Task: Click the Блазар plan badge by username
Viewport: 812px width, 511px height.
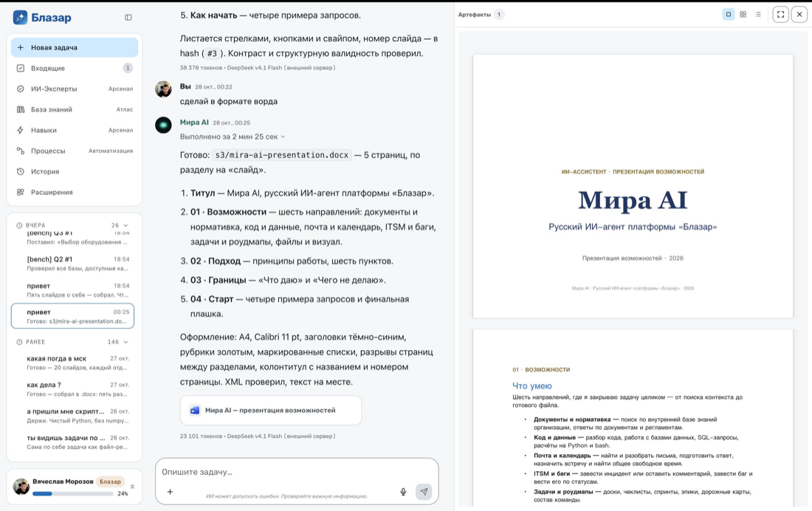Action: (x=110, y=481)
